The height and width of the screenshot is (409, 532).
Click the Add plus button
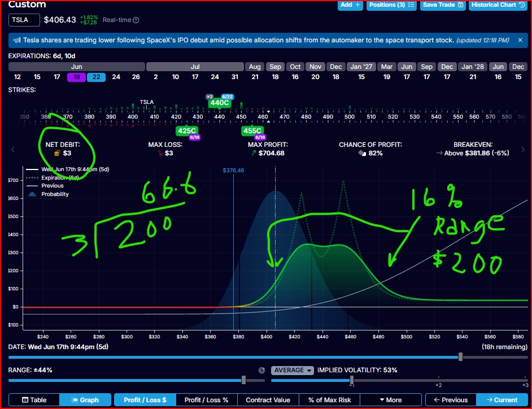click(350, 5)
